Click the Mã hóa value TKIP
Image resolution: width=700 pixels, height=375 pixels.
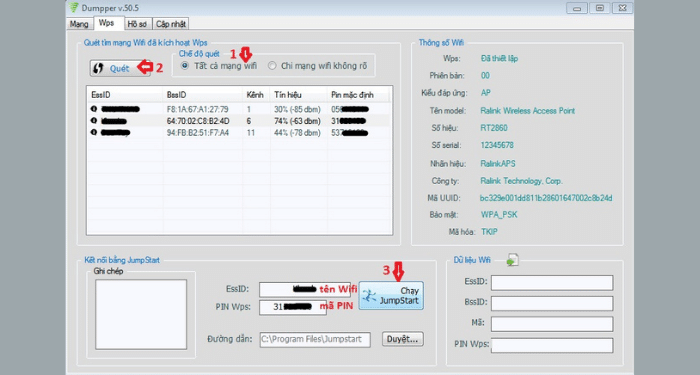[489, 232]
